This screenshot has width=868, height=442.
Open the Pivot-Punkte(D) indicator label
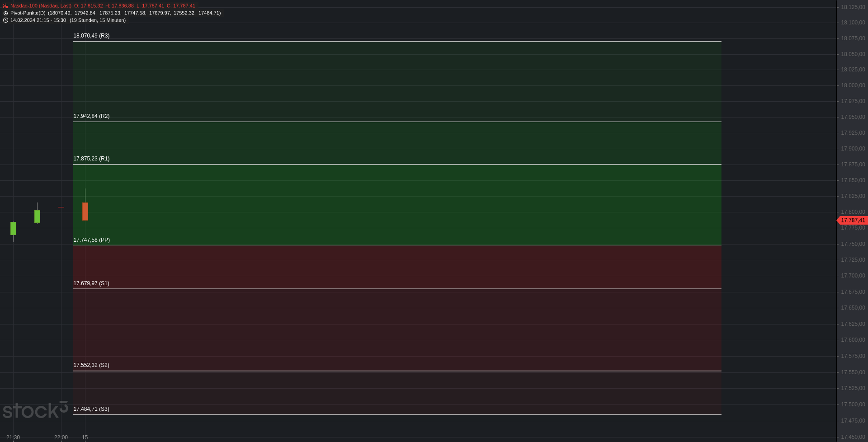[28, 13]
